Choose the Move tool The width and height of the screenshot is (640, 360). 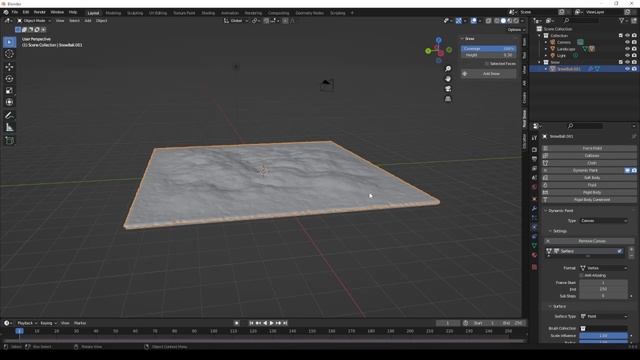[x=9, y=67]
